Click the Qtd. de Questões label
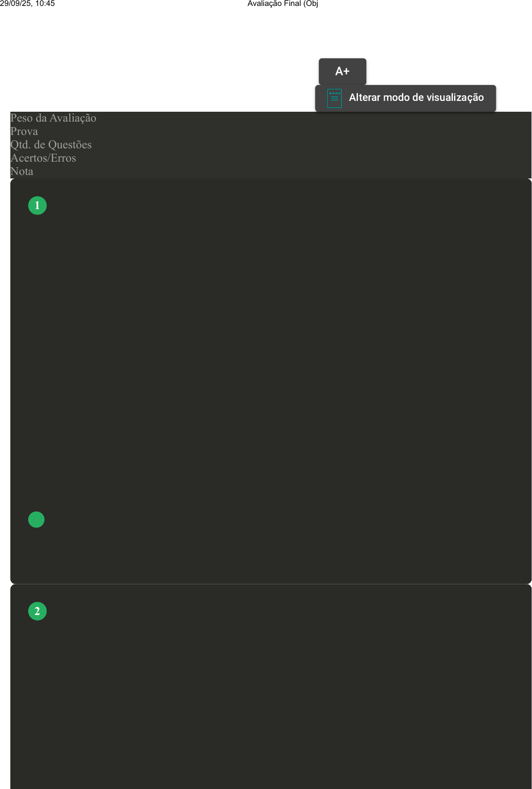The image size is (532, 789). (x=51, y=145)
